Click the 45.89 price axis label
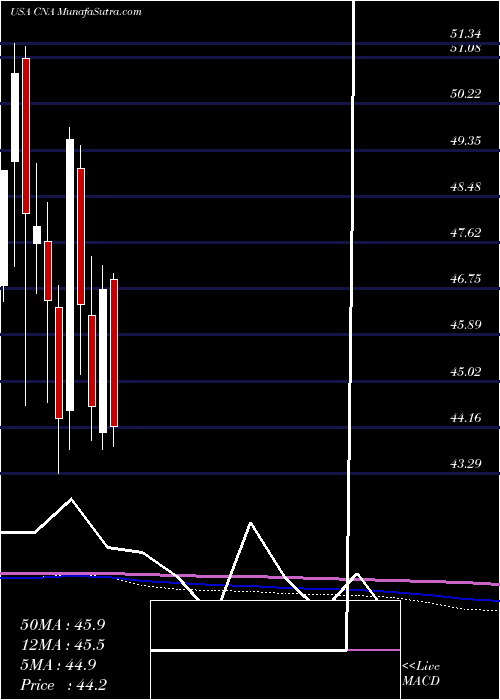500x700 pixels. point(466,325)
